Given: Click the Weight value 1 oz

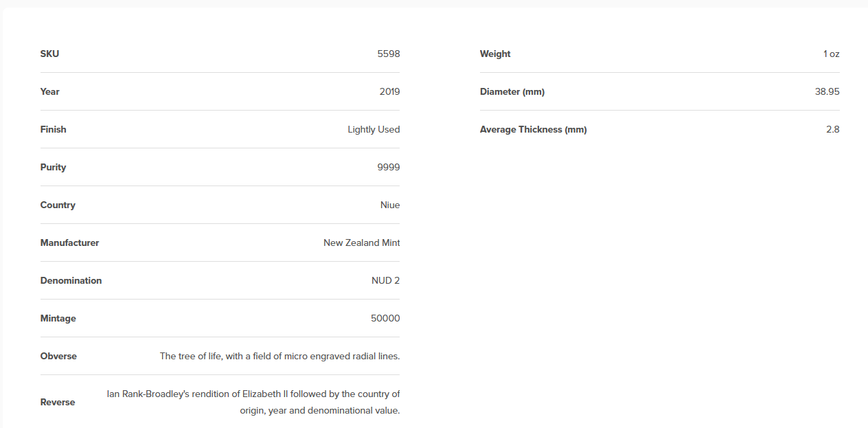Looking at the screenshot, I should 832,54.
